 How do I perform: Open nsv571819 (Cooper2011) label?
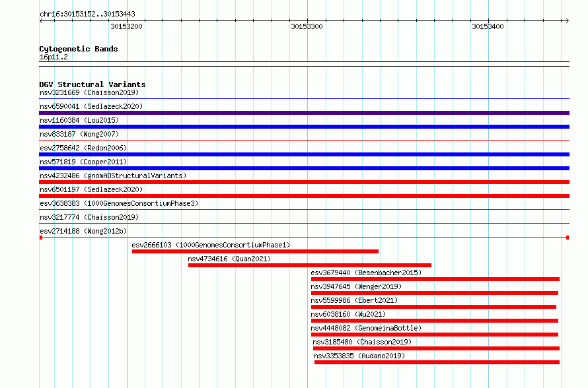click(83, 162)
